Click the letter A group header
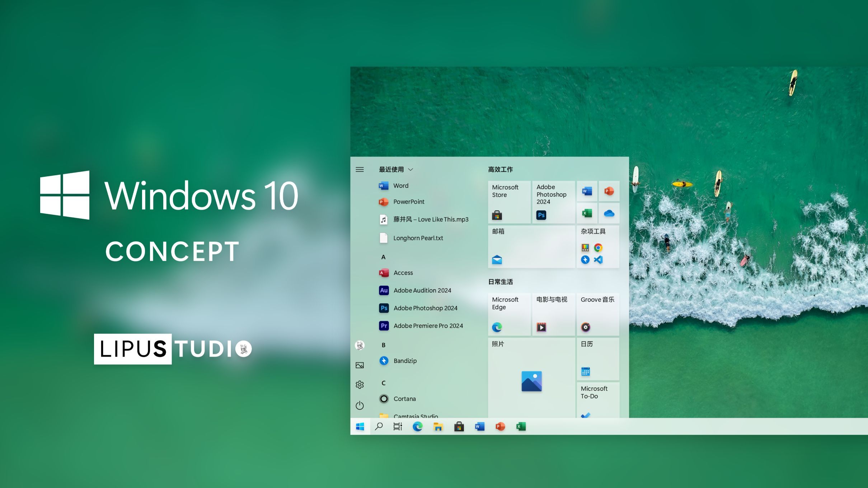Image resolution: width=868 pixels, height=488 pixels. (383, 257)
